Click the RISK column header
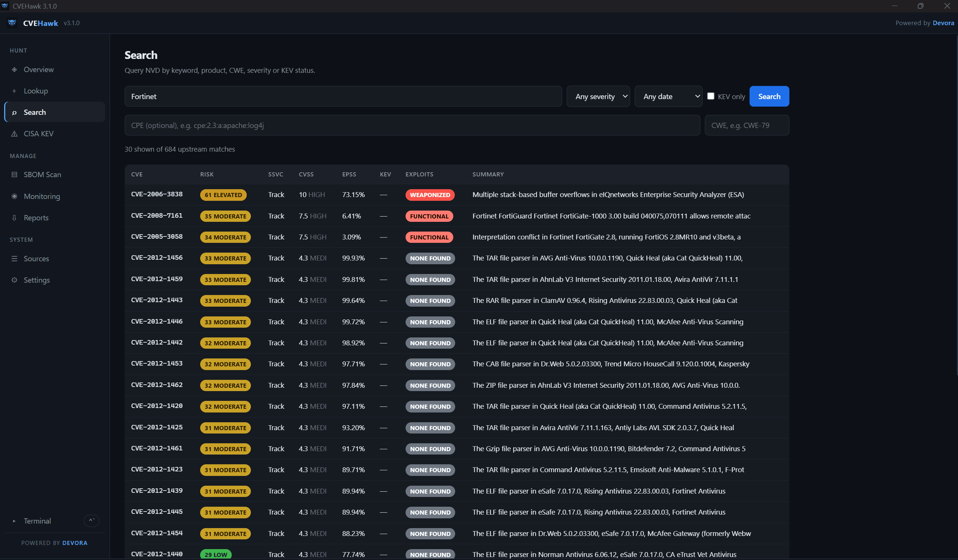958x560 pixels. pyautogui.click(x=207, y=175)
